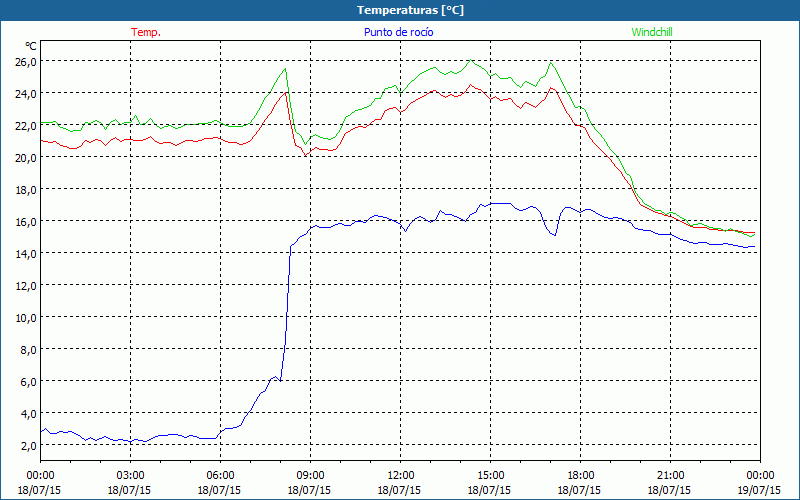800x500 pixels.
Task: Click the '22,0' y-axis value
Action: tap(26, 126)
